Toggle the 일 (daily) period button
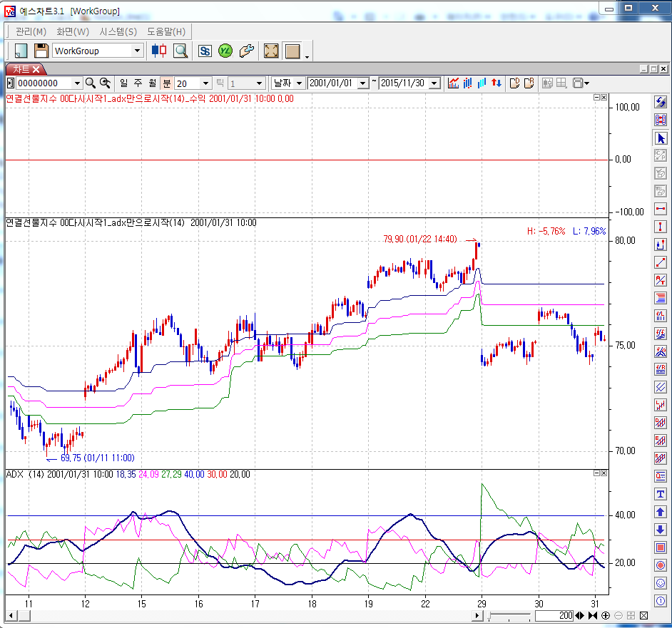 (x=124, y=83)
